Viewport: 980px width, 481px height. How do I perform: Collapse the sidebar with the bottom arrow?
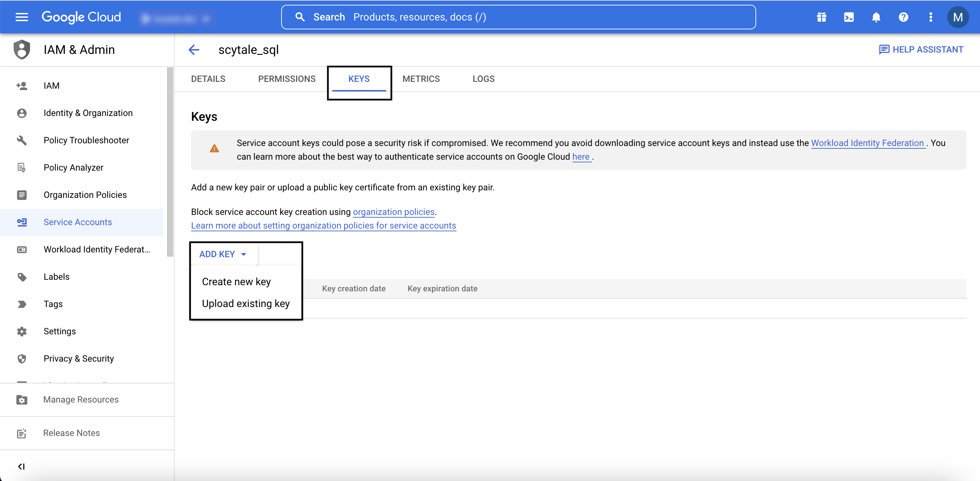(22, 467)
